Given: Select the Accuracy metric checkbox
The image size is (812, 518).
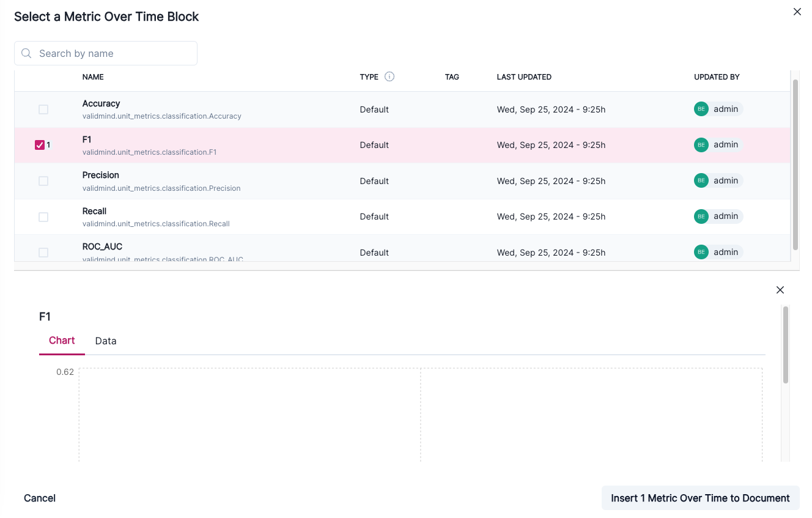Looking at the screenshot, I should click(x=43, y=109).
